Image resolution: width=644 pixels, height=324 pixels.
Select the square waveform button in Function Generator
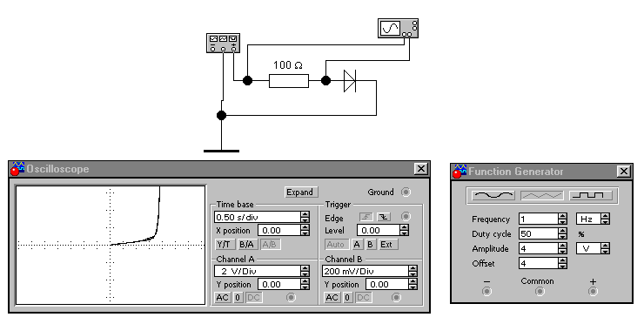click(x=591, y=195)
